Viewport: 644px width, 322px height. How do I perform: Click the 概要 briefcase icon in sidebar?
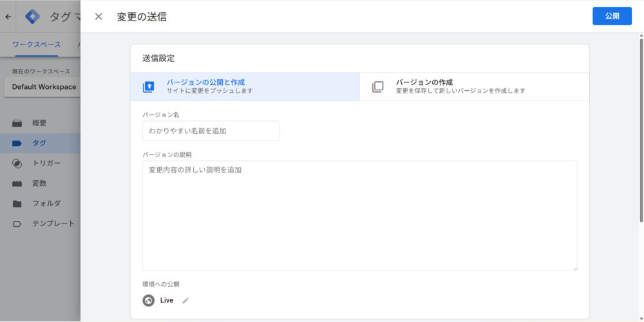pyautogui.click(x=17, y=123)
